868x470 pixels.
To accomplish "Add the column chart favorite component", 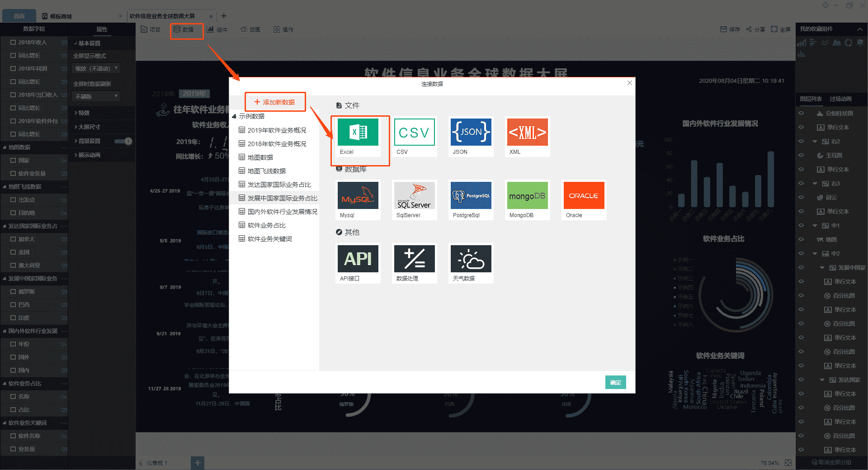I will 802,54.
